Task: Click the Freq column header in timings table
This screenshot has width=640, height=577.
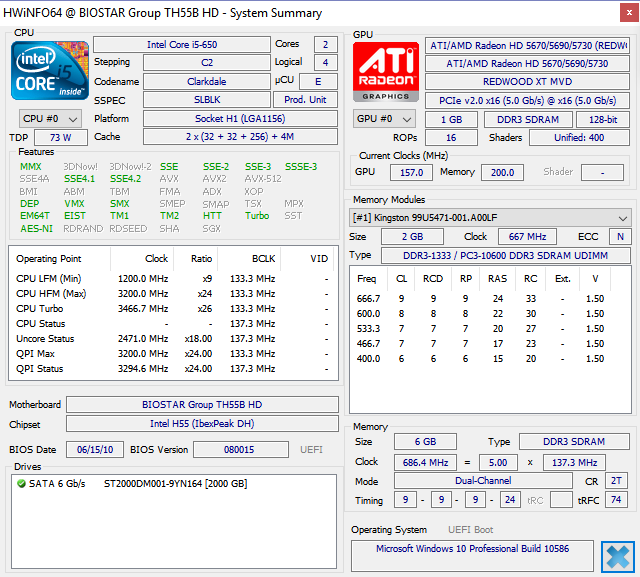Action: click(367, 279)
